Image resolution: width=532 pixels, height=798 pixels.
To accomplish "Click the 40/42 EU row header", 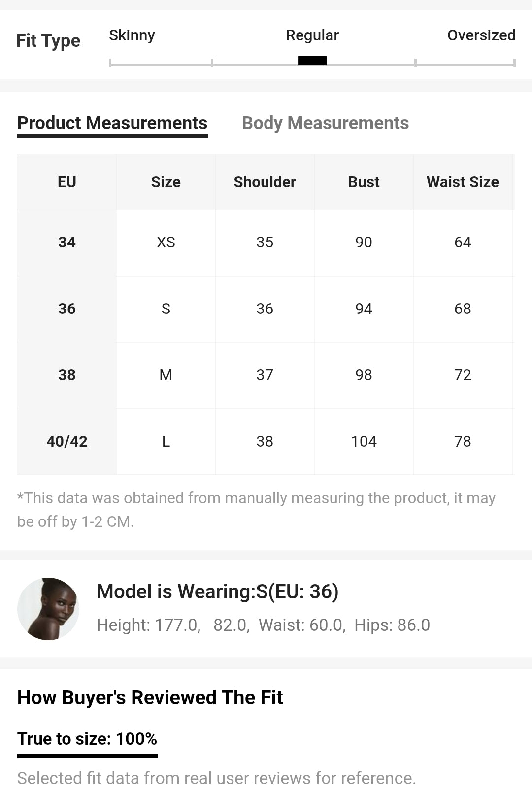I will (67, 442).
